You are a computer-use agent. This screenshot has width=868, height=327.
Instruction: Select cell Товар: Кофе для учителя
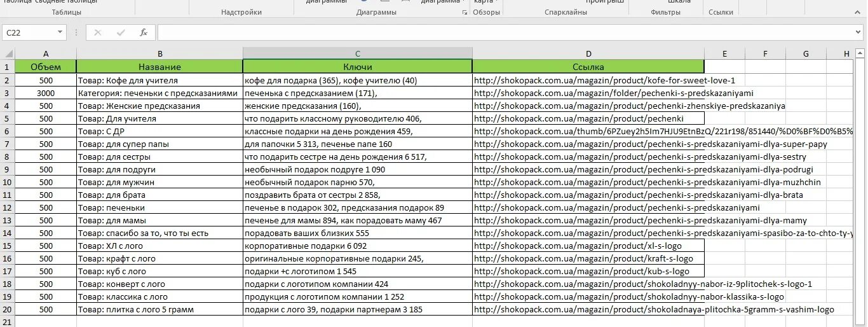[x=160, y=80]
